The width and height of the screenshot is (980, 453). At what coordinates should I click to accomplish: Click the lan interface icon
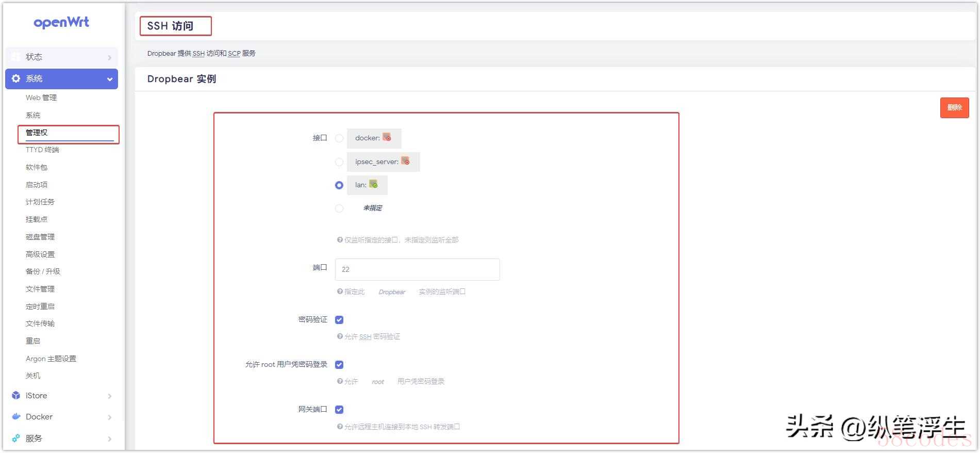pyautogui.click(x=373, y=184)
